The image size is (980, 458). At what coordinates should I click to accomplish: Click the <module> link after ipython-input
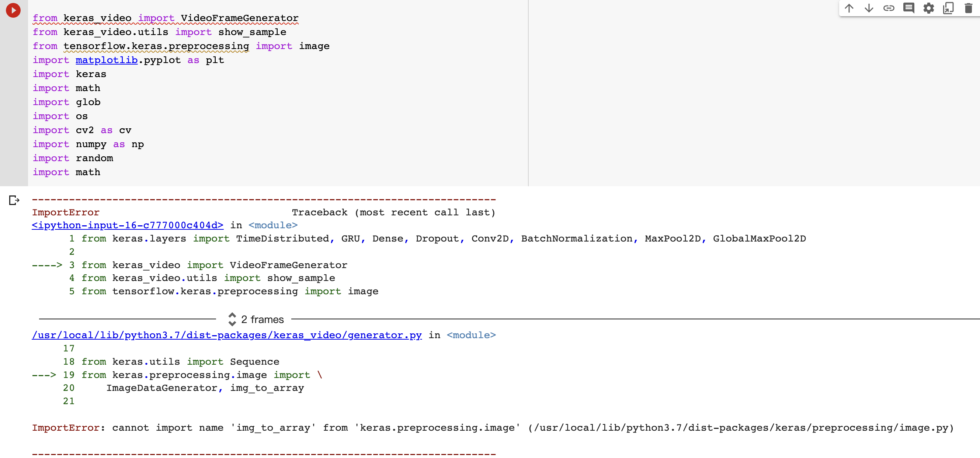pyautogui.click(x=273, y=225)
